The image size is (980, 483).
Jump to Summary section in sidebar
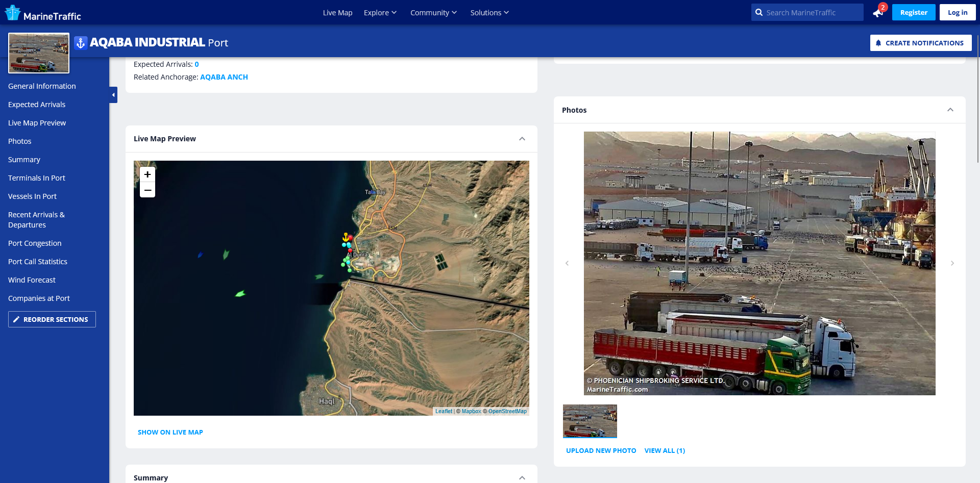point(24,160)
